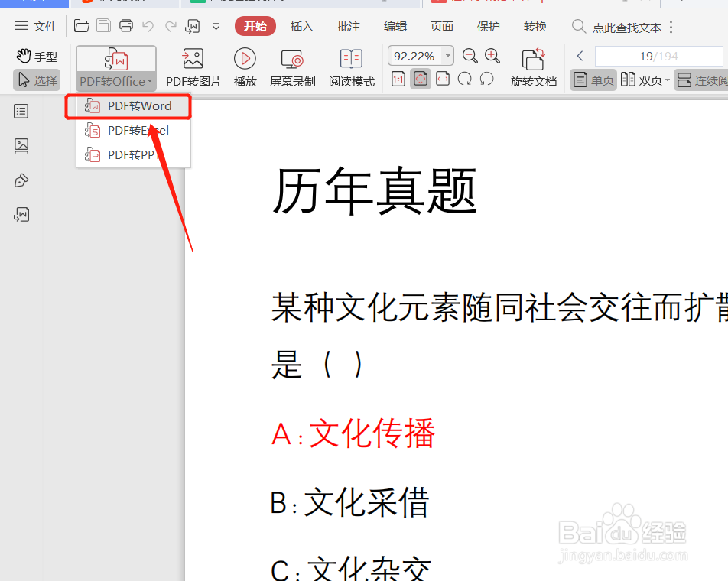The image size is (728, 581).
Task: Toggle 单页 single page view
Action: coord(593,80)
